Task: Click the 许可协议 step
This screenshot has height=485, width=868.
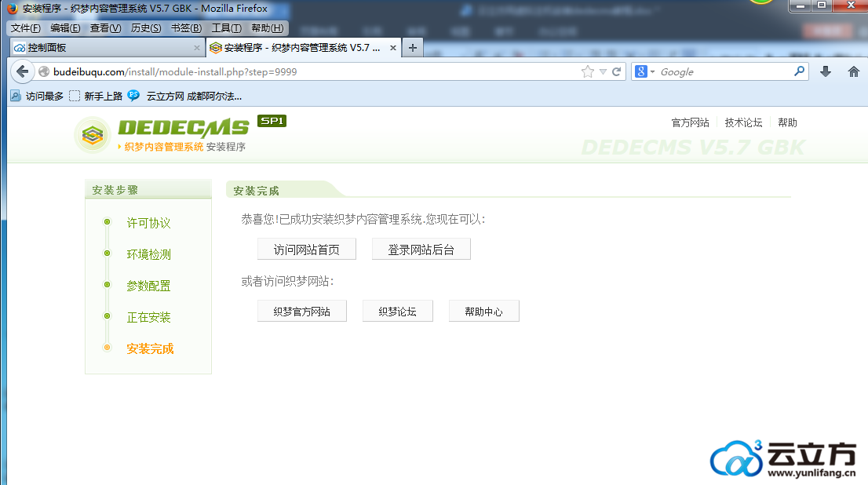Action: pyautogui.click(x=148, y=223)
